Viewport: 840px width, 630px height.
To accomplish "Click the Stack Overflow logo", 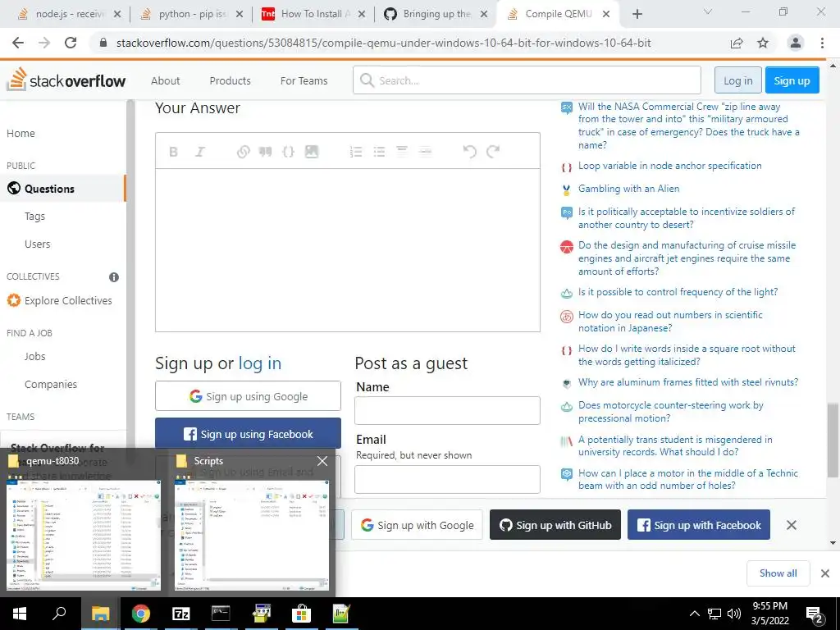I will (66, 80).
